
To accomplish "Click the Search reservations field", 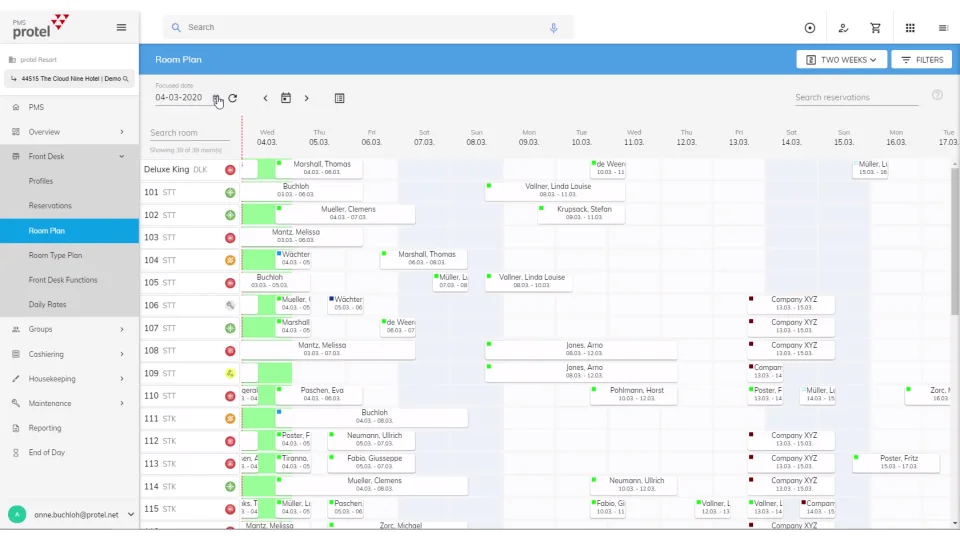I will (856, 98).
